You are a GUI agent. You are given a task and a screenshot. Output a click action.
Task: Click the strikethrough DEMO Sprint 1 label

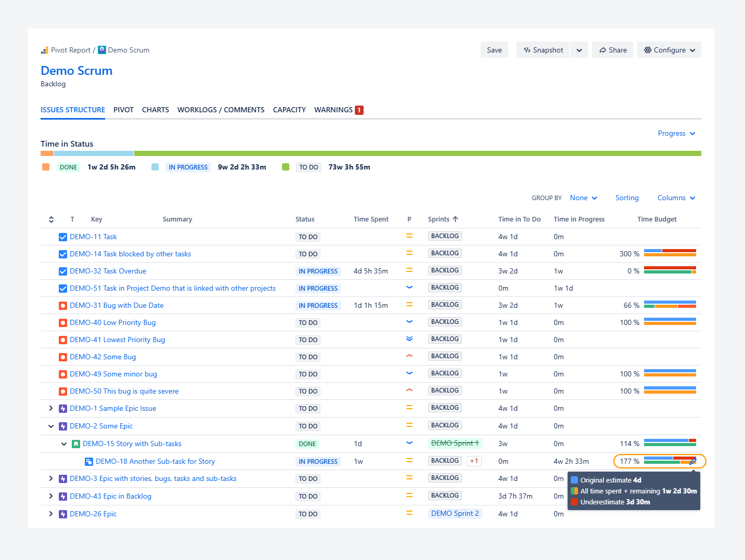tap(455, 444)
